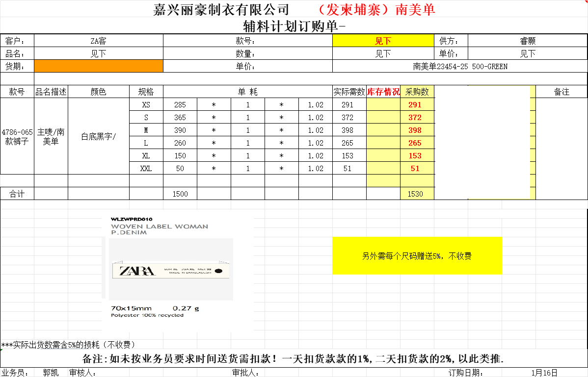Viewport: 588px width, 377px height.
Task: Click the 备注 column header
Action: [x=561, y=92]
